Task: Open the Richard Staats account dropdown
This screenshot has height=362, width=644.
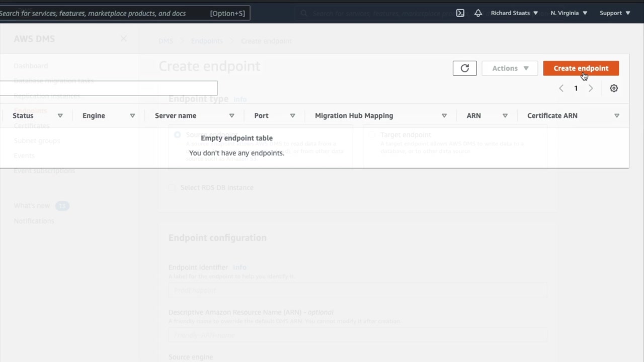Action: tap(514, 13)
